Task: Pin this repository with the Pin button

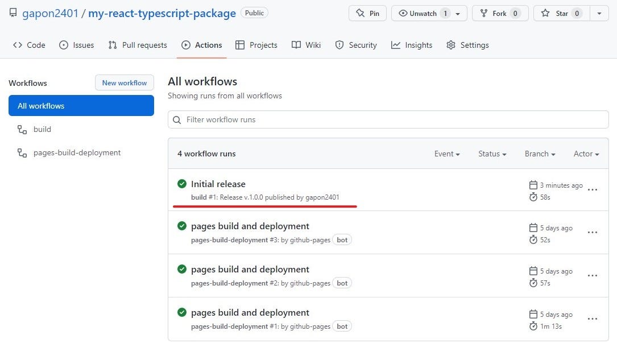Action: (x=367, y=14)
